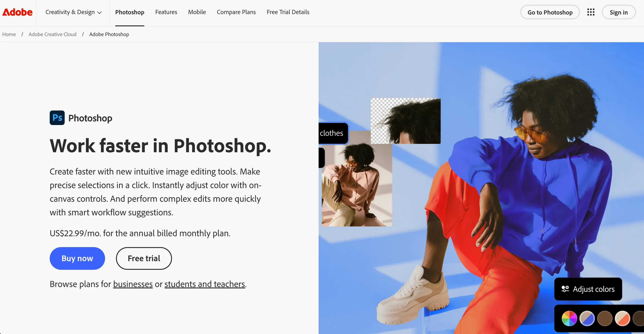This screenshot has width=644, height=334.
Task: Click the Photoshop Ps app icon
Action: pos(57,118)
